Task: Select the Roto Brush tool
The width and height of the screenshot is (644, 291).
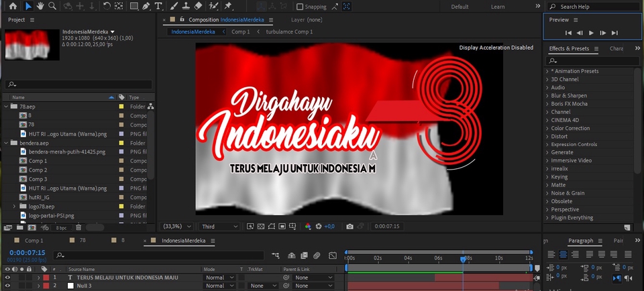Action: [x=213, y=6]
